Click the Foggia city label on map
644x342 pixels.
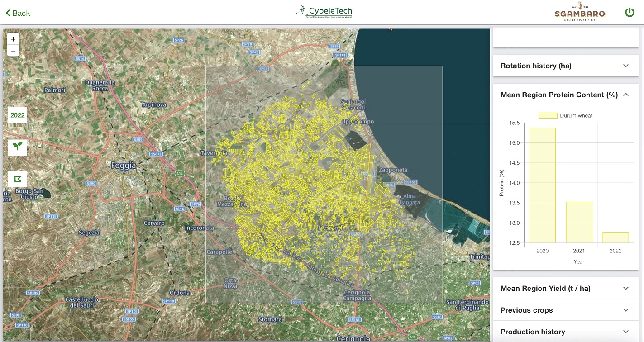coord(123,166)
